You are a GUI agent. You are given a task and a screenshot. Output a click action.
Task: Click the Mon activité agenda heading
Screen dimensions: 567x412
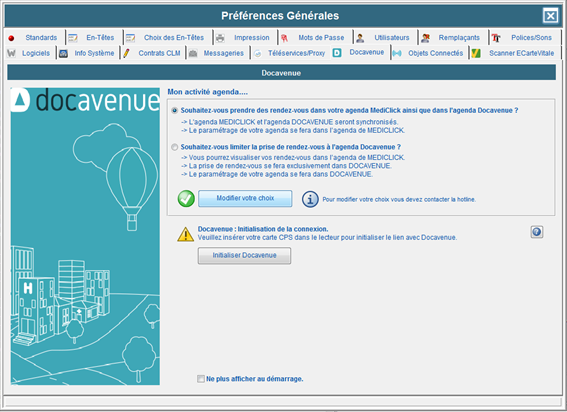[208, 92]
